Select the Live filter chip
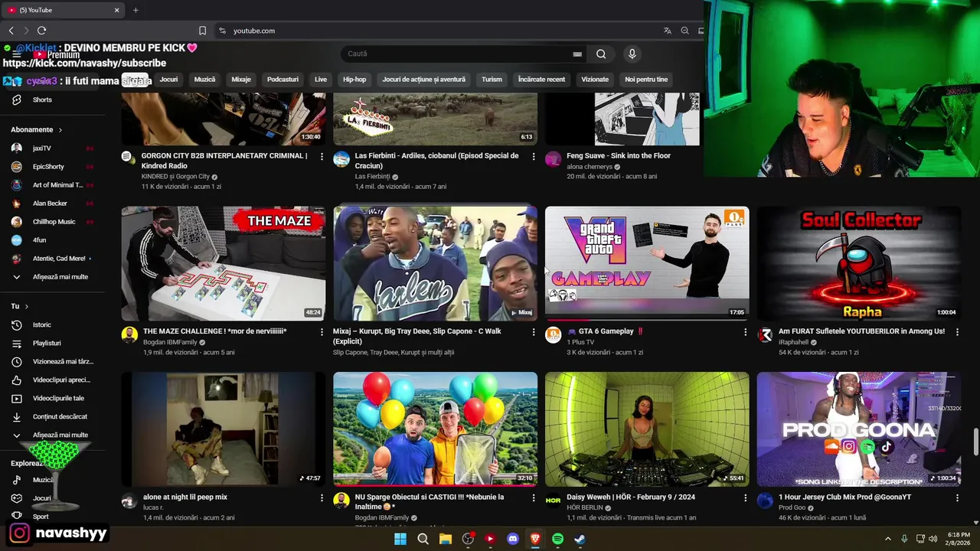The height and width of the screenshot is (551, 980). click(x=321, y=80)
